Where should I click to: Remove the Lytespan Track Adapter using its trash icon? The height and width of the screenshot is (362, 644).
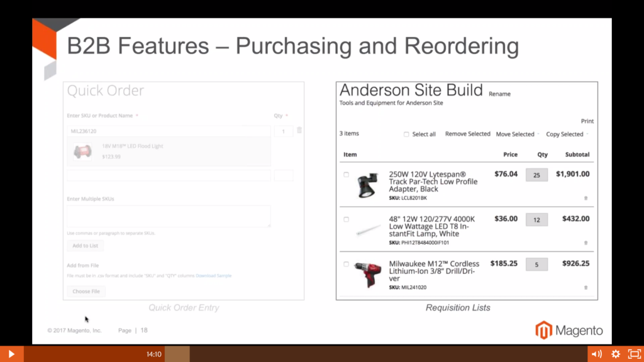(x=585, y=197)
